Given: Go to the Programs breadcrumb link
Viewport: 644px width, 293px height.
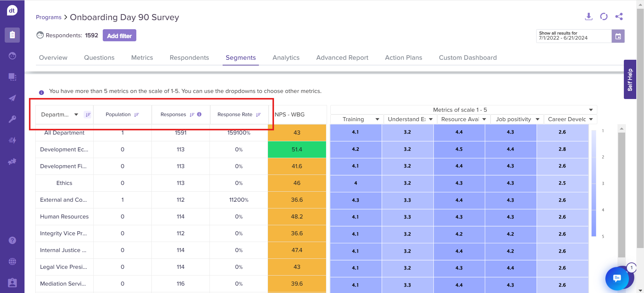Looking at the screenshot, I should point(49,17).
